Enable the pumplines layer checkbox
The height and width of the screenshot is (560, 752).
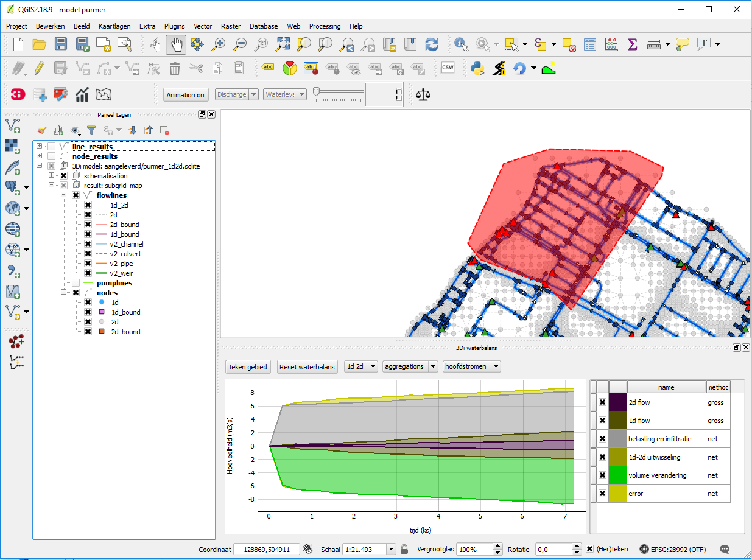tap(76, 283)
